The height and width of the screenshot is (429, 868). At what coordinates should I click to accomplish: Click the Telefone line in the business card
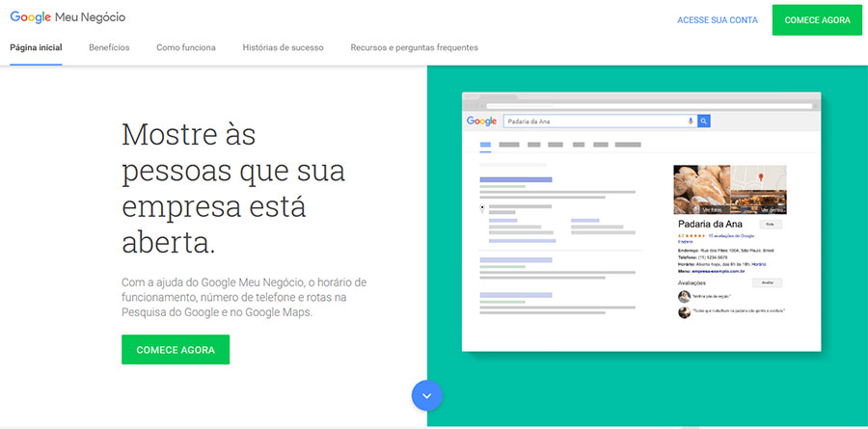click(x=703, y=257)
